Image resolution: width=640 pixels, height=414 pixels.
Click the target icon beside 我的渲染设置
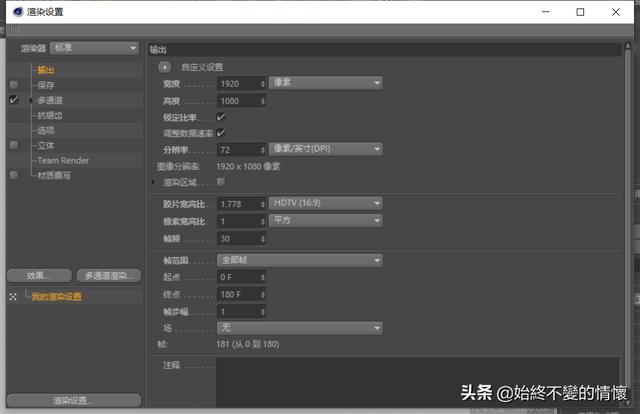(13, 297)
